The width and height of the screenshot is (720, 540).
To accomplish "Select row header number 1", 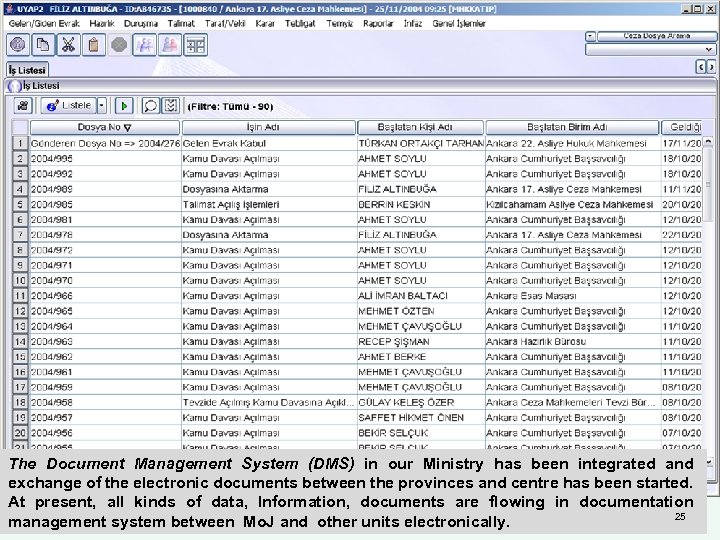I will (20, 143).
